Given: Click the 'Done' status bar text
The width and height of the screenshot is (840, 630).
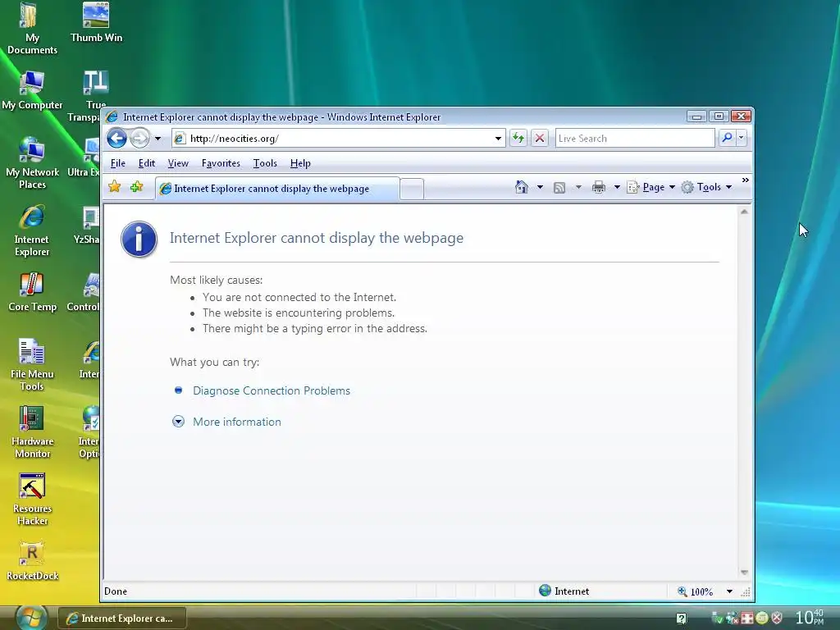Looking at the screenshot, I should pos(116,591).
